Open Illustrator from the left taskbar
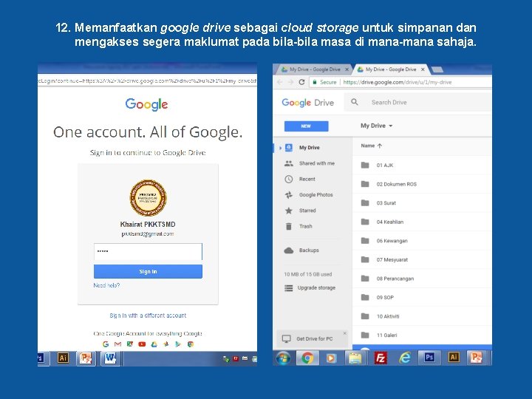The height and width of the screenshot is (399, 532). point(63,358)
